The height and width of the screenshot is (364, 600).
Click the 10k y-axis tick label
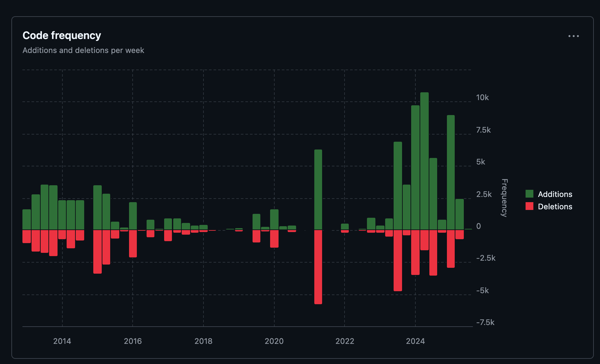click(x=482, y=97)
